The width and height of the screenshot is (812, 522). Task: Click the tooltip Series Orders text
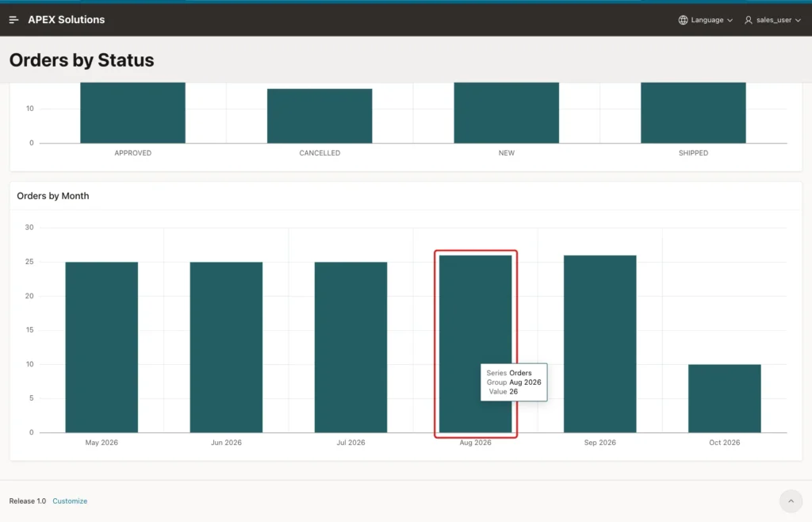pyautogui.click(x=509, y=373)
